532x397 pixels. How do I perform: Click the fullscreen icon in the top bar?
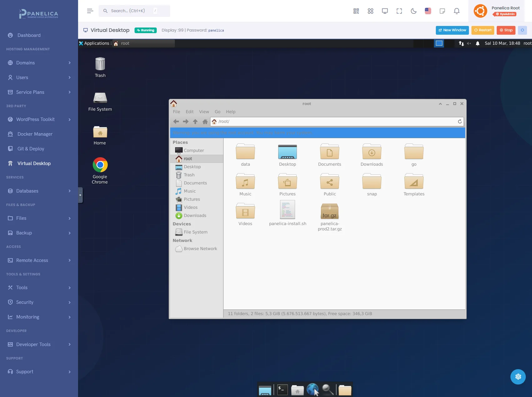pyautogui.click(x=399, y=11)
